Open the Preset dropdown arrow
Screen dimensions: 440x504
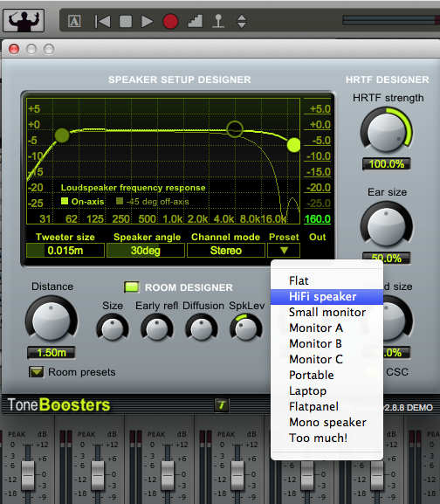tap(284, 251)
